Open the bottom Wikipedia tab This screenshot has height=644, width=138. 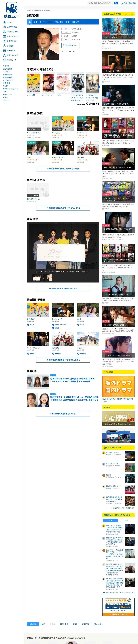(98, 624)
